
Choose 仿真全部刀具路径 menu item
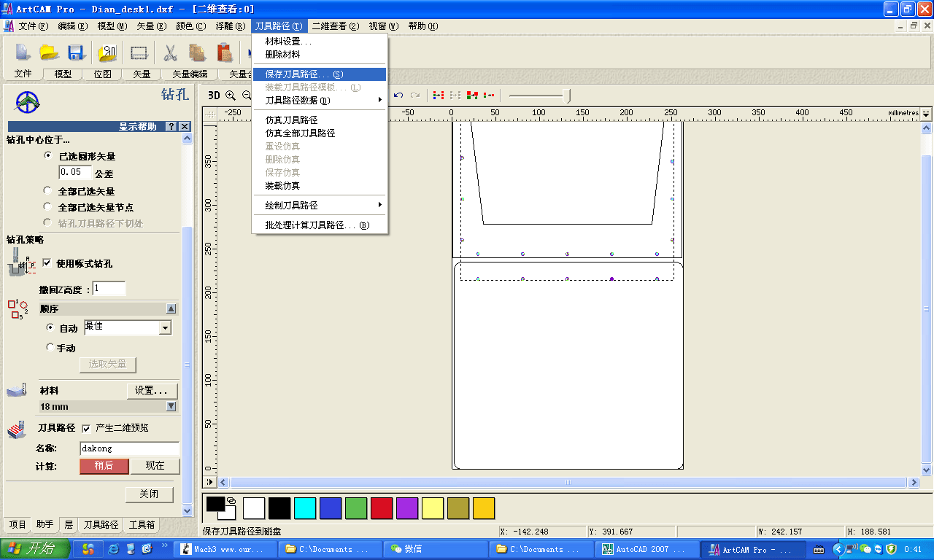[319, 133]
